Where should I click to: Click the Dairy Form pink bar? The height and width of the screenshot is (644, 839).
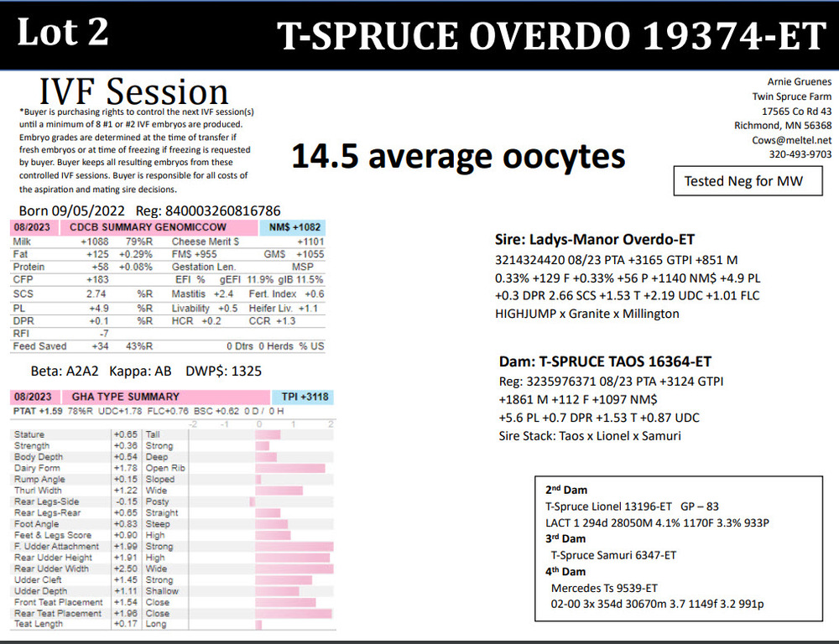(x=294, y=468)
